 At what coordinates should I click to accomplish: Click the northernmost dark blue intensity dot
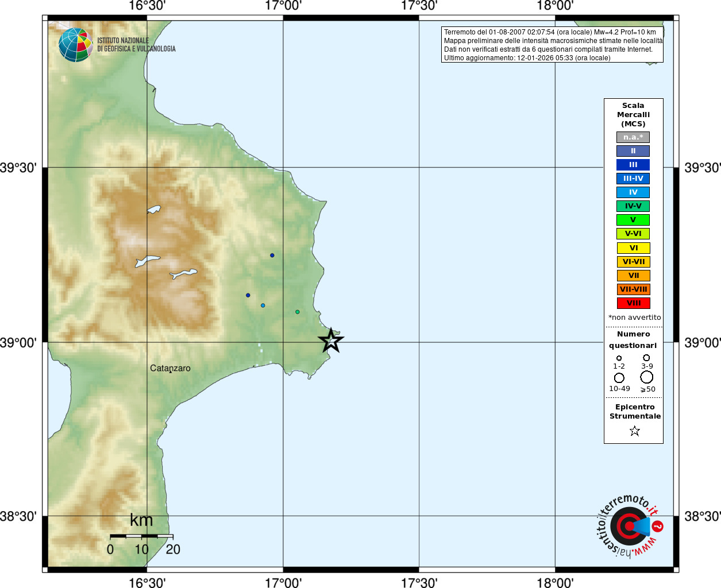[x=272, y=256]
